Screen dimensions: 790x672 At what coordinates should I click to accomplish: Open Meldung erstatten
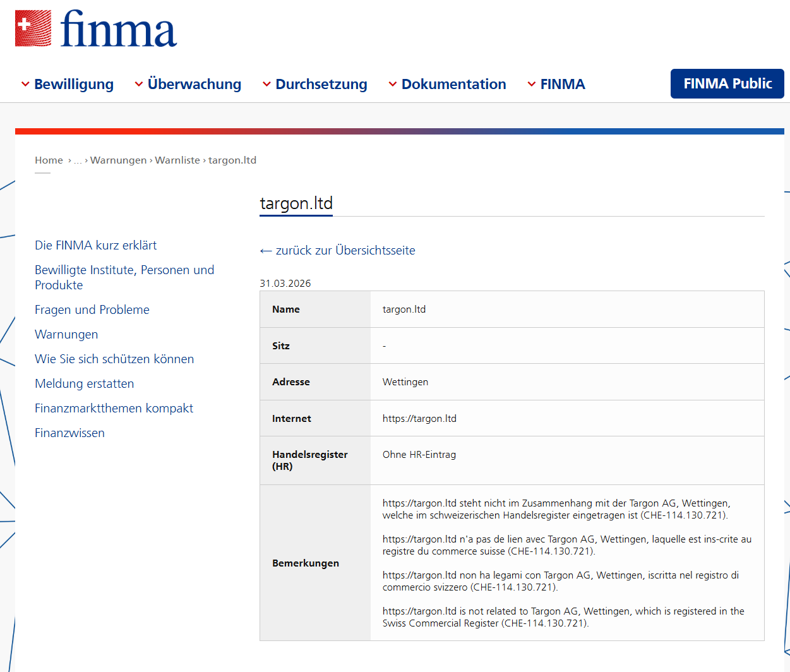point(84,383)
